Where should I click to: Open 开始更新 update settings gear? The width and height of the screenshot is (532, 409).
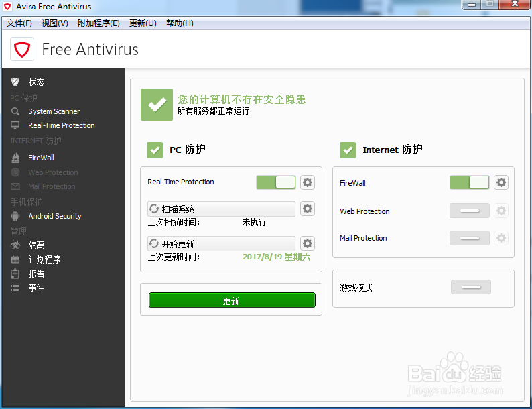tap(308, 243)
